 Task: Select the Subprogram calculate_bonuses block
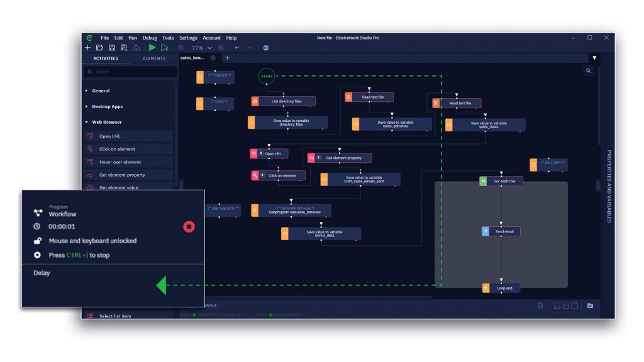[291, 210]
